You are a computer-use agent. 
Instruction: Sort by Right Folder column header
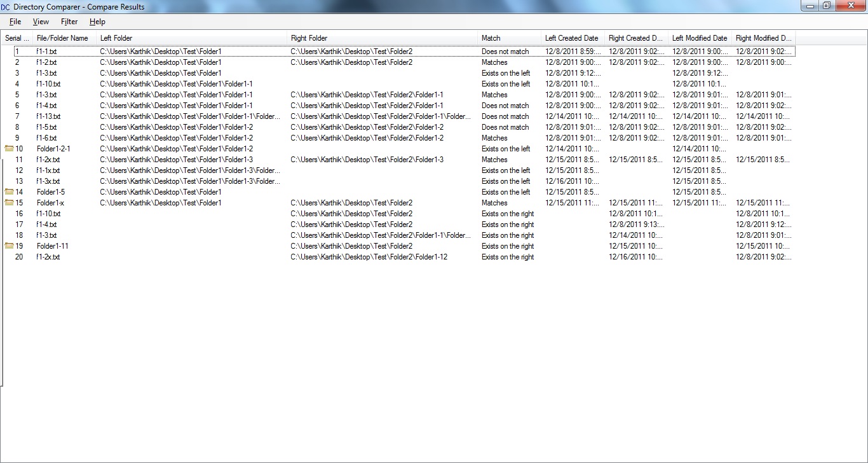[383, 38]
